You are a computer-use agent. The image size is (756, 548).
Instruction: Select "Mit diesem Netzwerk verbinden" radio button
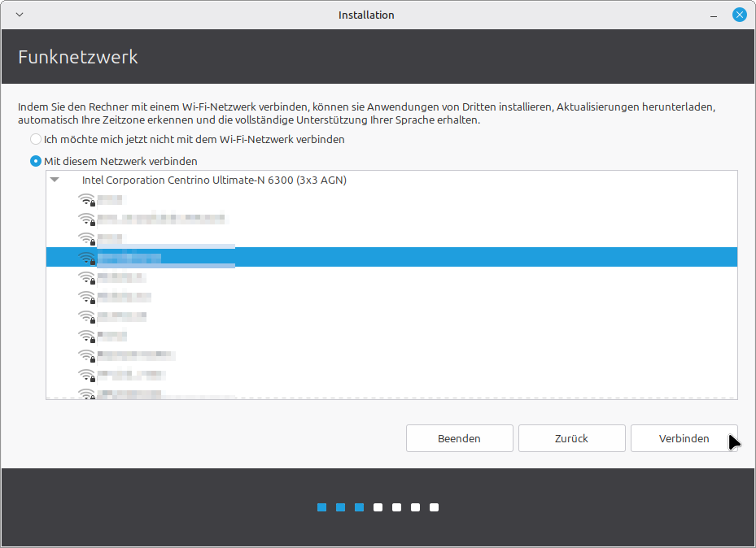pos(36,161)
